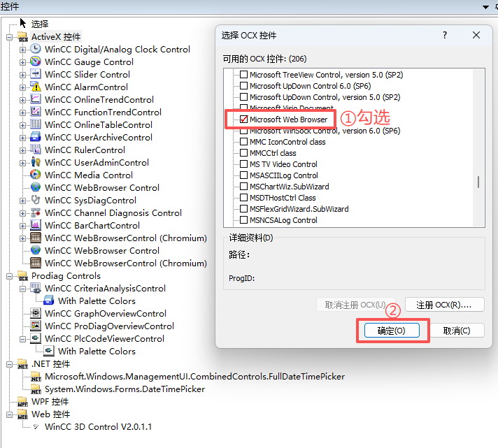Select the FullDateTimePicker .NET icon
Screen dimensions: 498x448
36,377
